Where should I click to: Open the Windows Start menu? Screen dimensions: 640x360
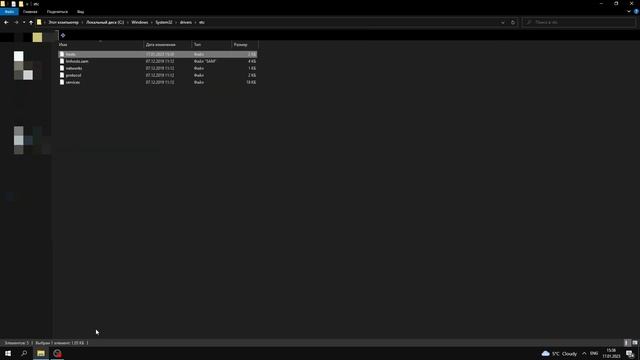click(x=8, y=353)
